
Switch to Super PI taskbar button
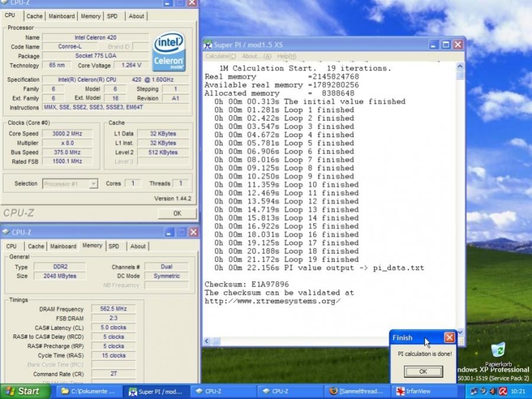[156, 391]
